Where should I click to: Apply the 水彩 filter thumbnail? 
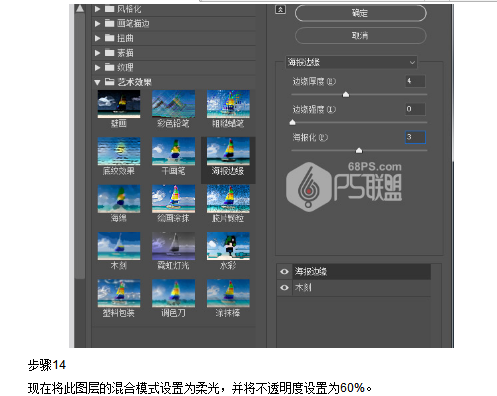(x=228, y=246)
